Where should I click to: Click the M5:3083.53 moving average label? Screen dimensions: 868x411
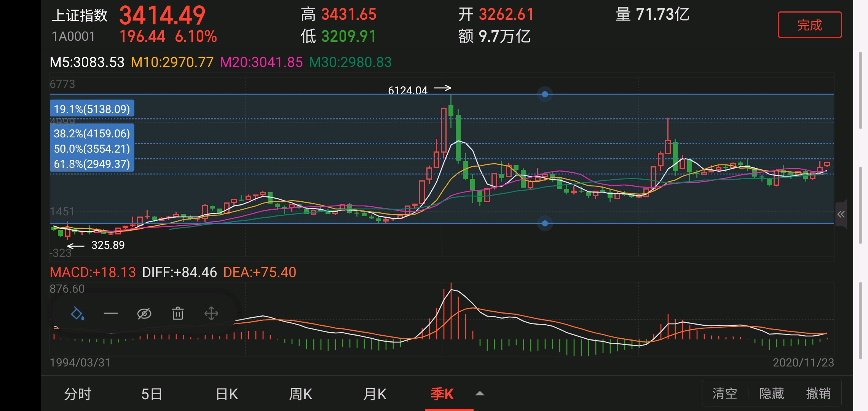[x=87, y=62]
